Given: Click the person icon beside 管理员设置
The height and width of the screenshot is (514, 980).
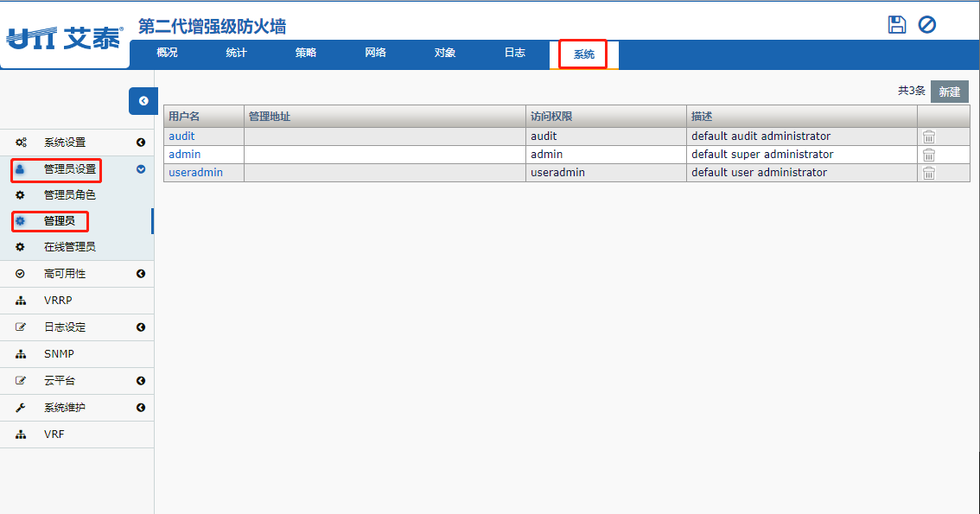Looking at the screenshot, I should click(20, 169).
